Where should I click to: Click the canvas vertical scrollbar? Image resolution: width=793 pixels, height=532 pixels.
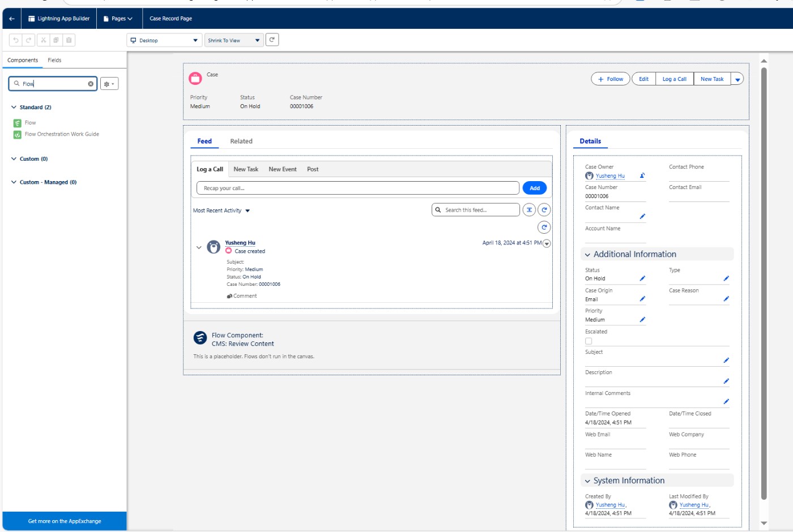[764, 284]
